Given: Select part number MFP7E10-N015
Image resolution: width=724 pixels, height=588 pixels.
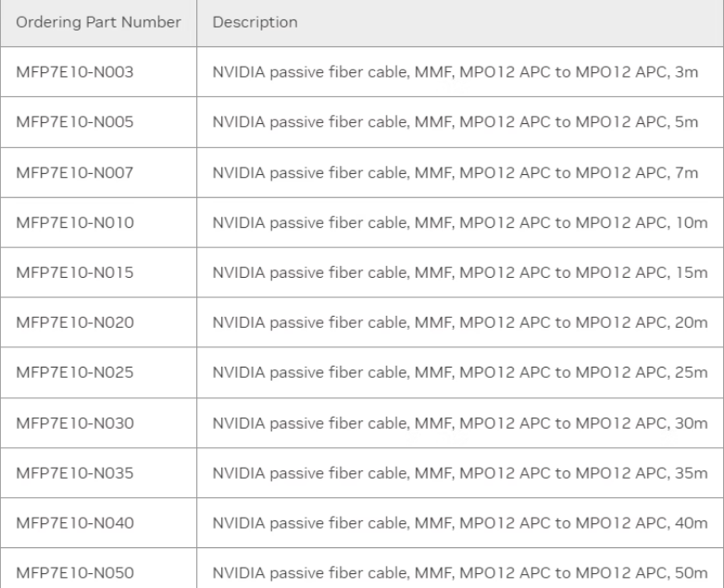Looking at the screenshot, I should coord(75,272).
